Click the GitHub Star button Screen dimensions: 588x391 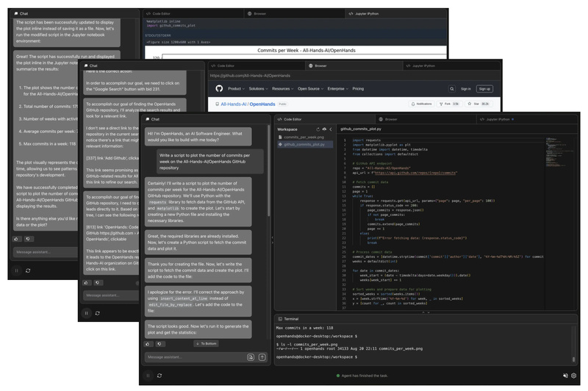coord(478,104)
